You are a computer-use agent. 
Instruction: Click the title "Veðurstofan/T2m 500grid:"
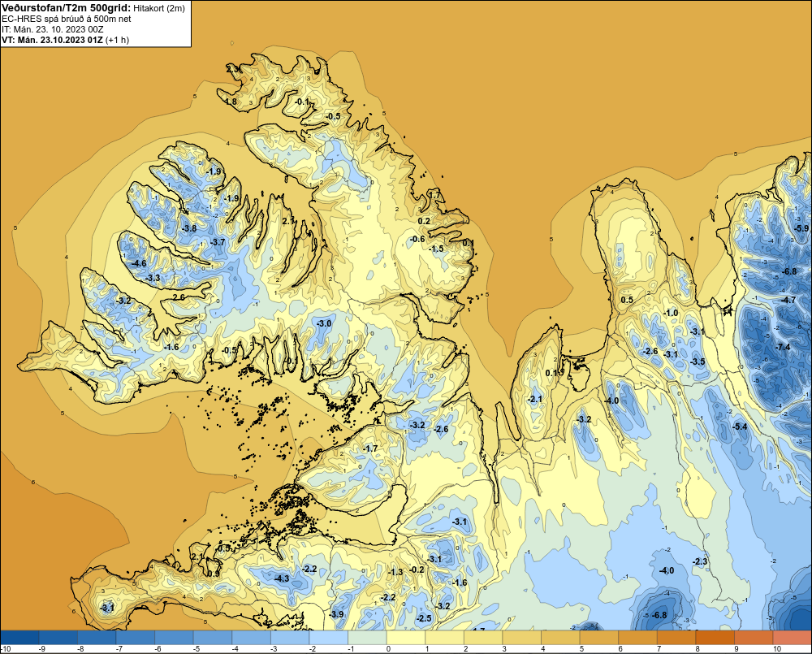tap(66, 7)
